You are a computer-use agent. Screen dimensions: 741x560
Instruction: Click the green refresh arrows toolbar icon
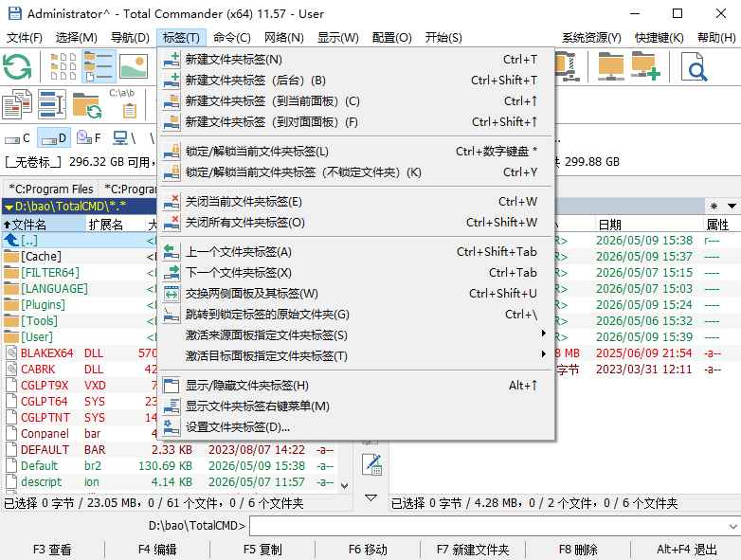[x=17, y=66]
